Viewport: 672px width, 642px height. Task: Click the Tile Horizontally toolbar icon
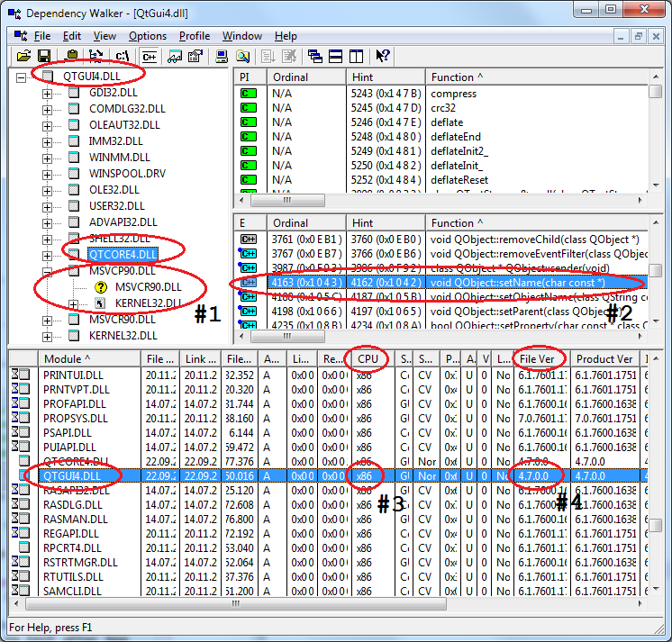click(x=335, y=57)
